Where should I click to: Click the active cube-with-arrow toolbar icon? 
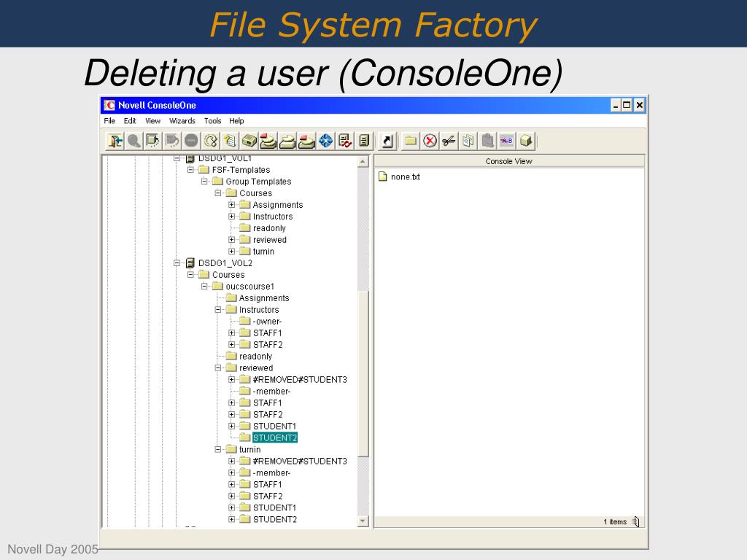pyautogui.click(x=153, y=141)
